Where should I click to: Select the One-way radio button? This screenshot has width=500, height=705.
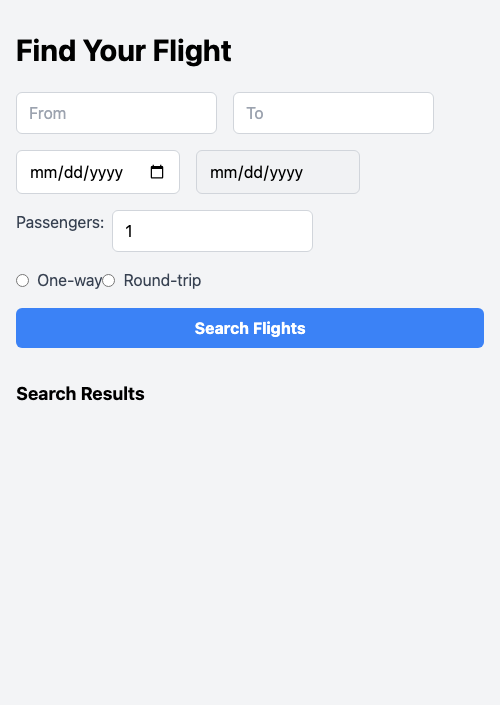pos(22,281)
